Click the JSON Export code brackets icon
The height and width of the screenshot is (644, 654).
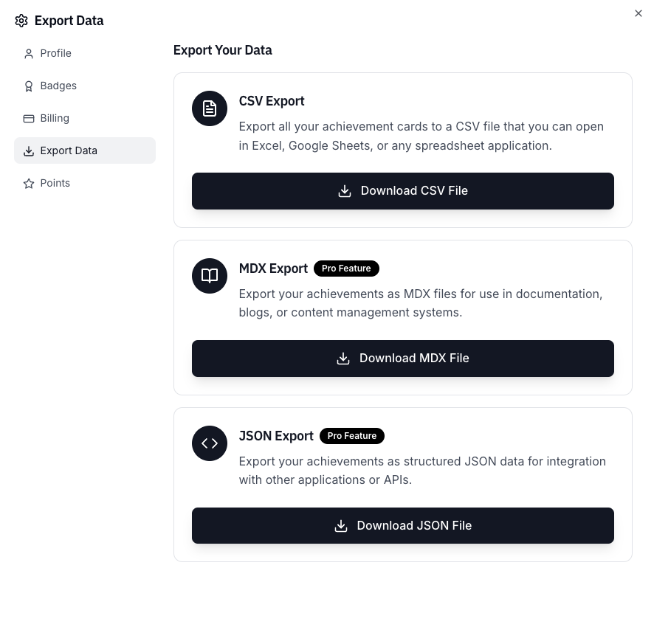point(210,443)
